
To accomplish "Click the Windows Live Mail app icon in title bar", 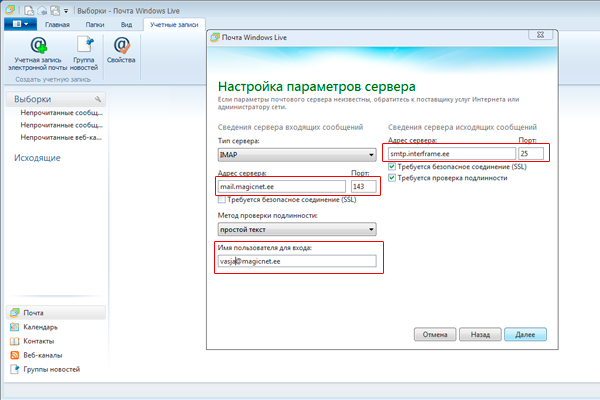I will [10, 10].
